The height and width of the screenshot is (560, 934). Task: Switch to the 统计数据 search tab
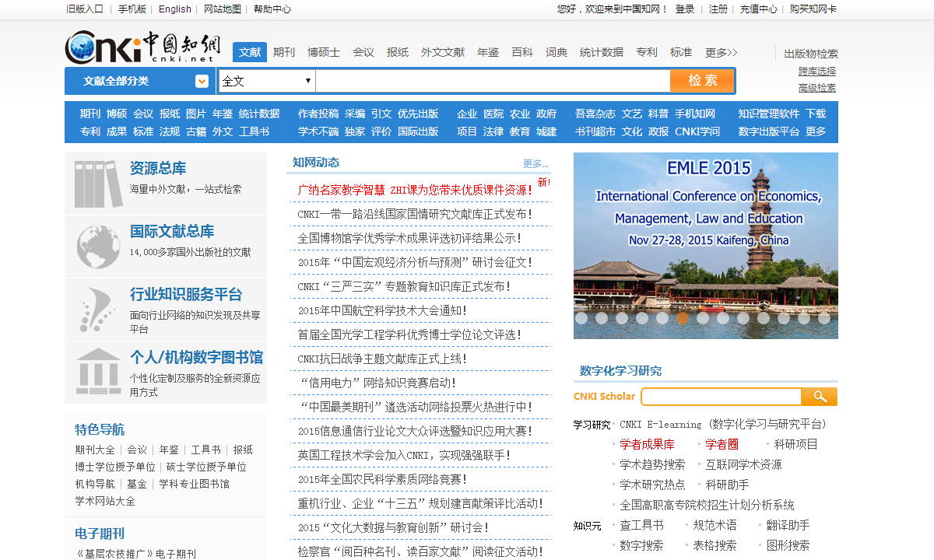[602, 53]
